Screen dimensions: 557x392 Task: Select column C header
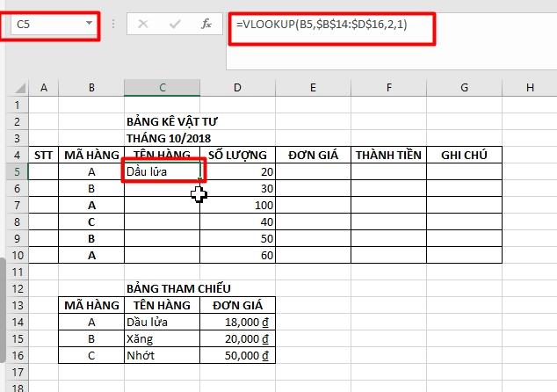point(162,88)
